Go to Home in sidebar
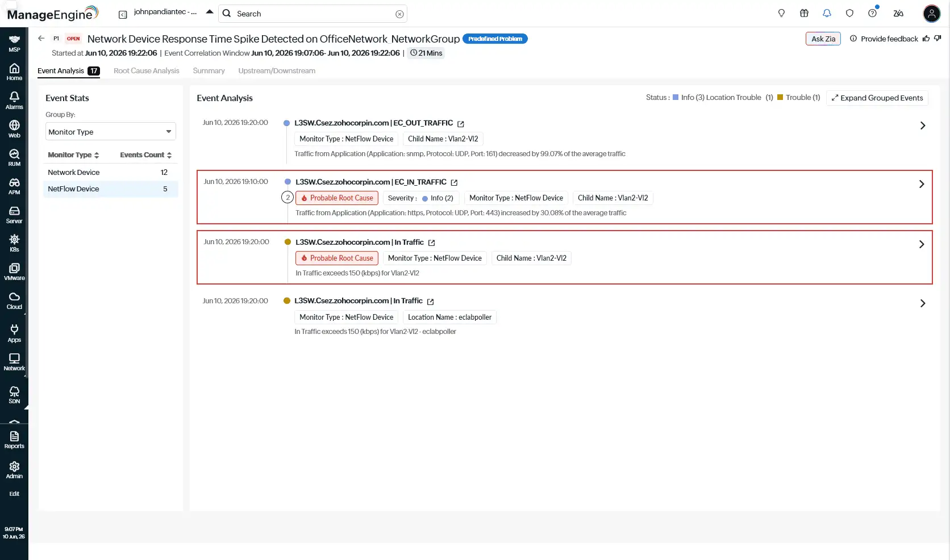 [14, 72]
